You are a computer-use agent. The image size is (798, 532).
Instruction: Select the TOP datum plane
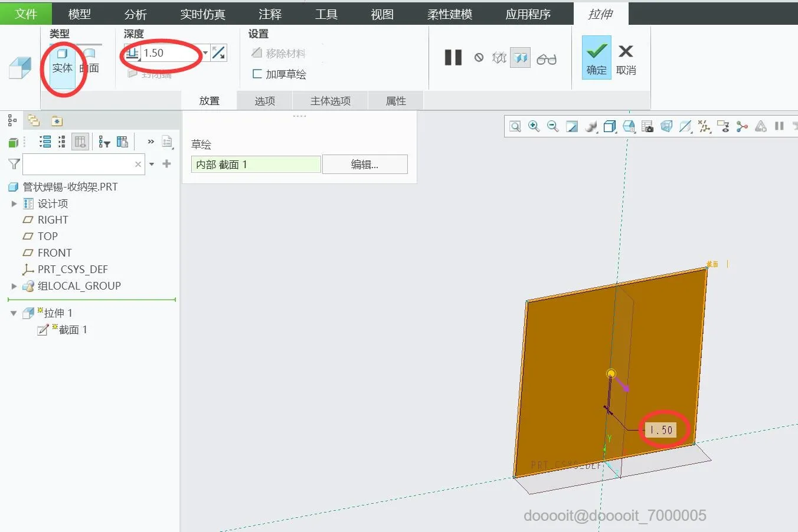tap(40, 237)
